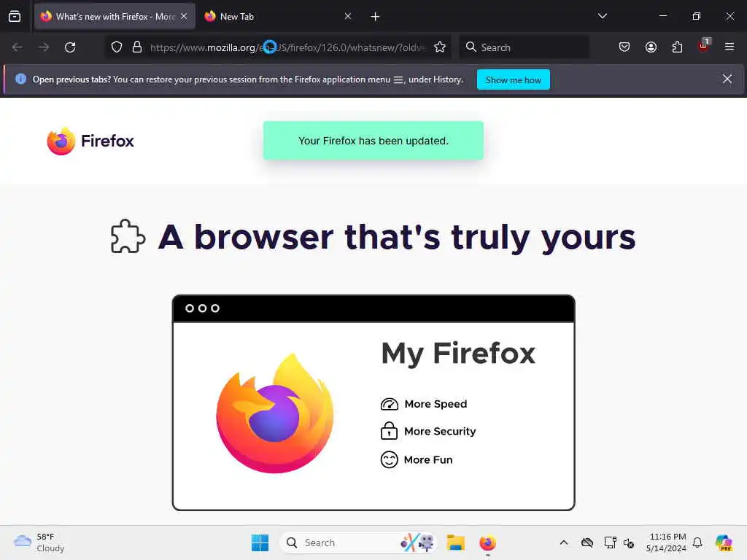The height and width of the screenshot is (560, 747).
Task: Open the Copilot preview icon
Action: pyautogui.click(x=724, y=542)
